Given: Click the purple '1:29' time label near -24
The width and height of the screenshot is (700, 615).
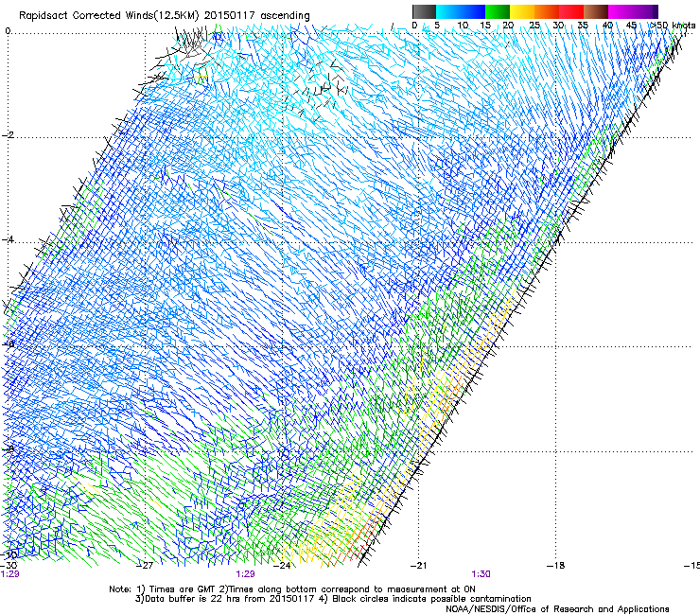Looking at the screenshot, I should 246,574.
